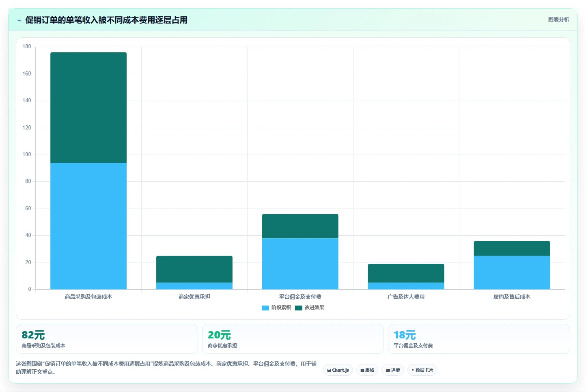Screen dimensions: 586x392
Task: Click the blue segment of 平台佣金及支付费 bar
Action: point(300,264)
